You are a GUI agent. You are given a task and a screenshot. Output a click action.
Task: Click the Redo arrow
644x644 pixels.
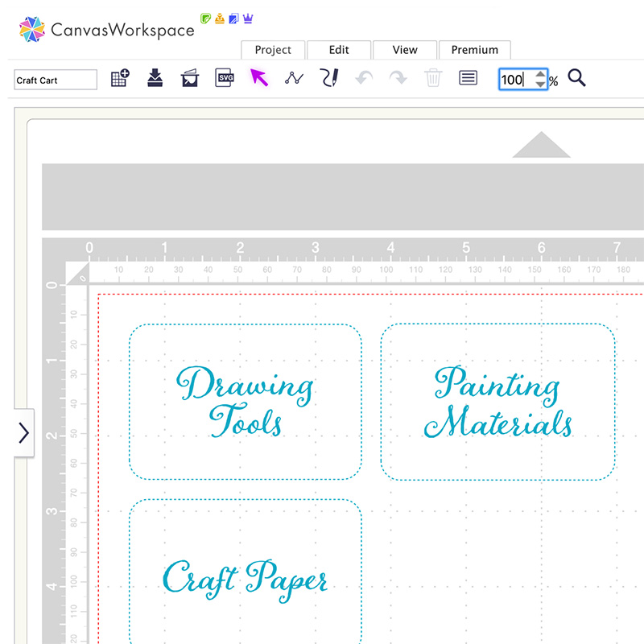click(398, 79)
